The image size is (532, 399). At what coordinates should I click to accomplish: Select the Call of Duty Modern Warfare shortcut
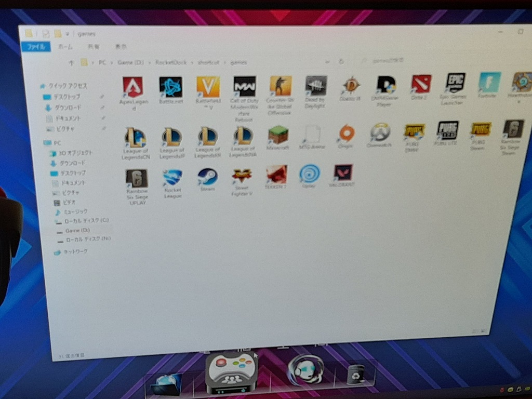point(244,98)
